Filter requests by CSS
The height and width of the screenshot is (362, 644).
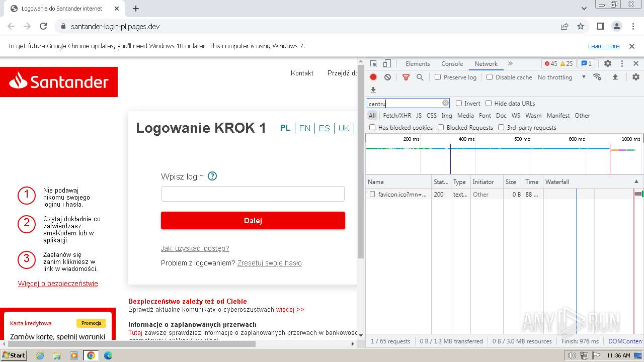pyautogui.click(x=432, y=115)
